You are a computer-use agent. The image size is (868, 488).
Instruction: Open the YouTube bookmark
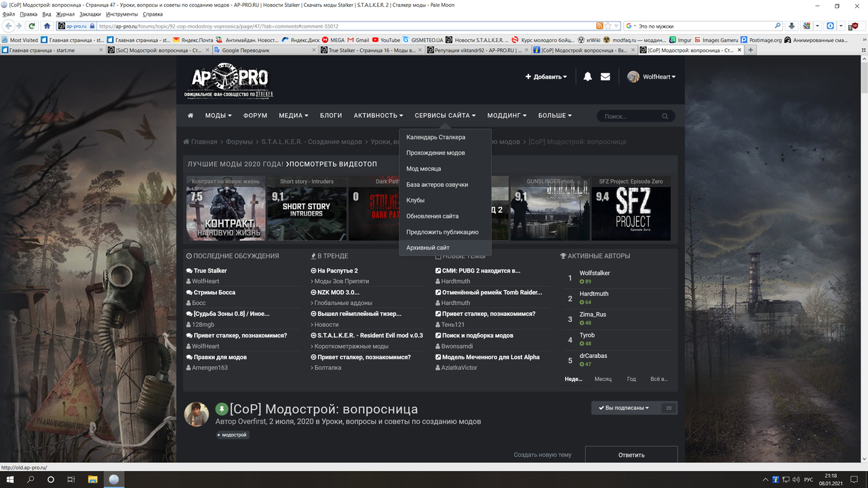pyautogui.click(x=385, y=40)
